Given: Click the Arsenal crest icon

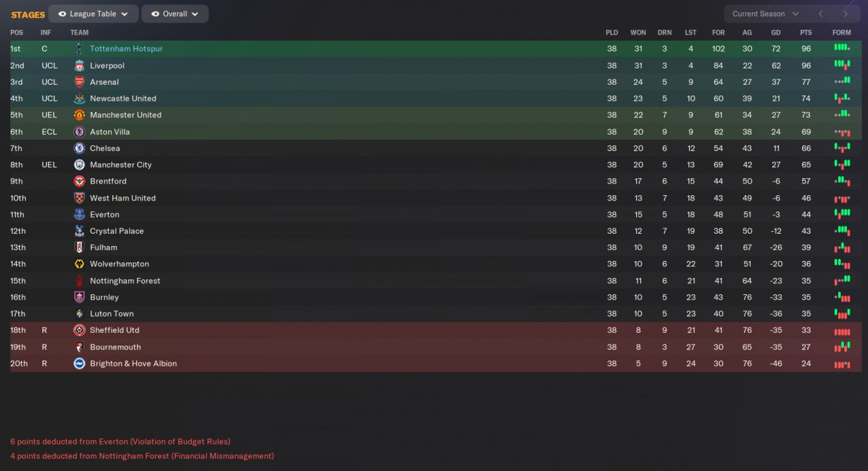Looking at the screenshot, I should pos(79,82).
